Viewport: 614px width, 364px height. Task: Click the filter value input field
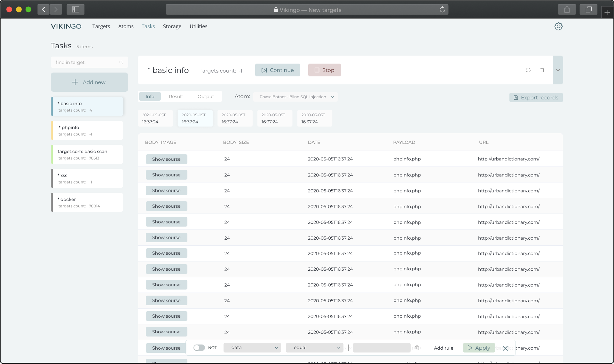[x=382, y=348]
